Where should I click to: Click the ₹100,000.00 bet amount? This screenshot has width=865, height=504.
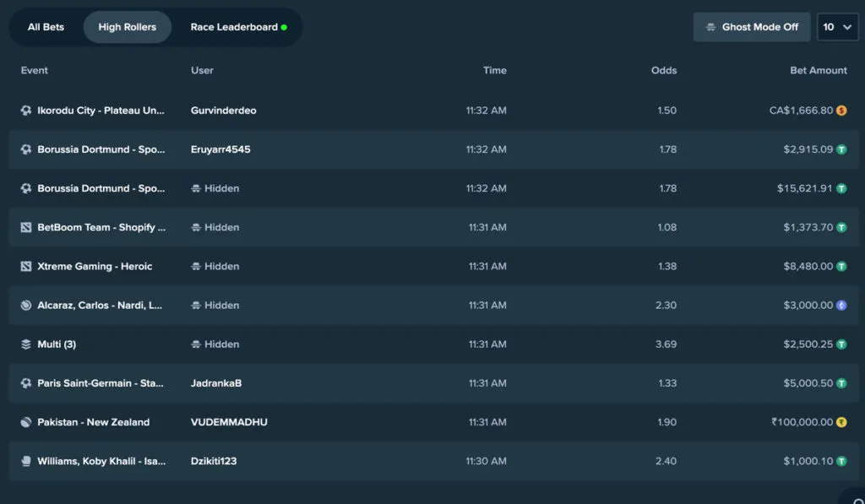tap(802, 422)
